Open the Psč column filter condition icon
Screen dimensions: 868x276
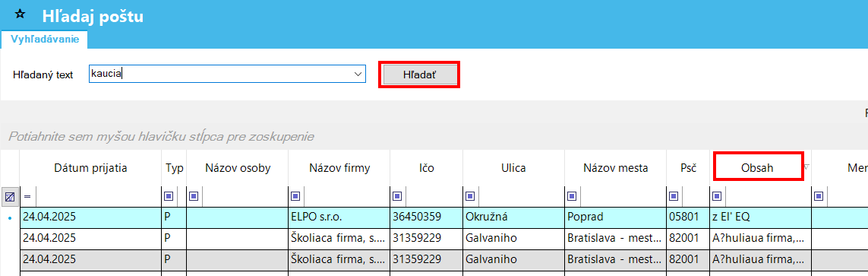tap(674, 195)
